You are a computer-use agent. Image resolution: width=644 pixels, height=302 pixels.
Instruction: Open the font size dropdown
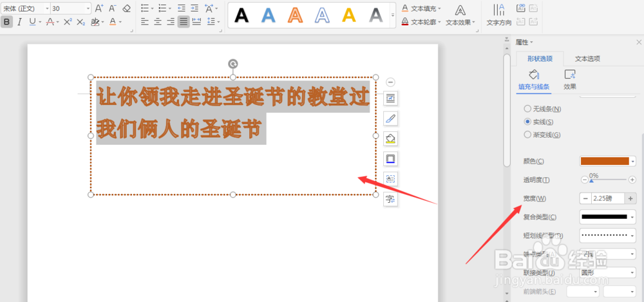[x=88, y=8]
